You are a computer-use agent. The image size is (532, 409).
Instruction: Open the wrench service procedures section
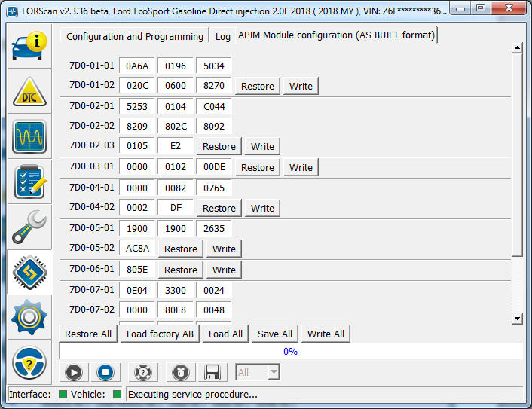(29, 226)
